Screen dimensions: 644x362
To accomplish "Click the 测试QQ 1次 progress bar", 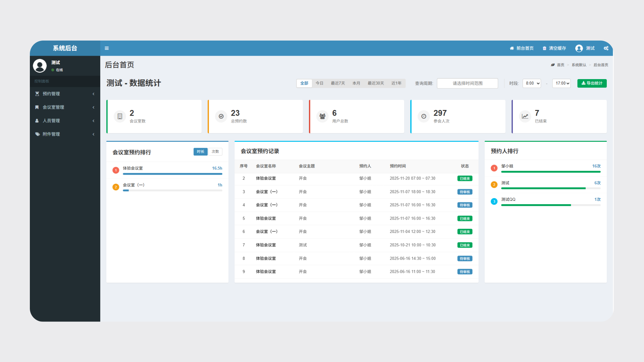I will pos(551,205).
